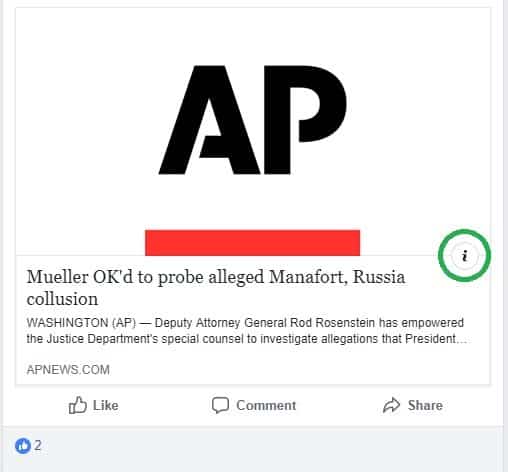This screenshot has width=508, height=472.
Task: Click the red bar beneath AP logo
Action: (252, 243)
